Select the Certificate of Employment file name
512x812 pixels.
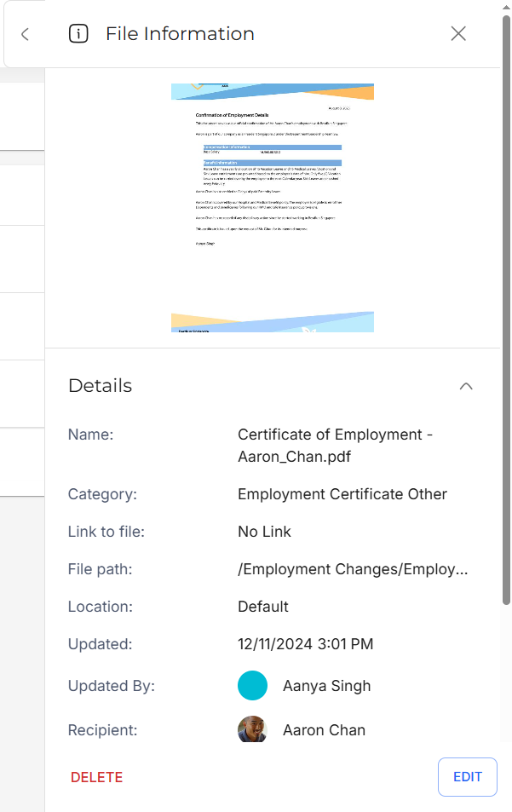[x=335, y=446]
